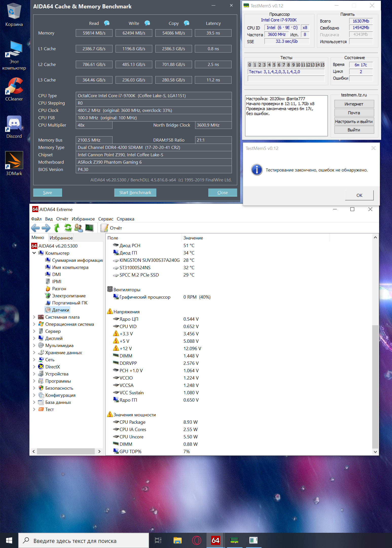
Task: Click the Значение column header
Action: click(256, 238)
